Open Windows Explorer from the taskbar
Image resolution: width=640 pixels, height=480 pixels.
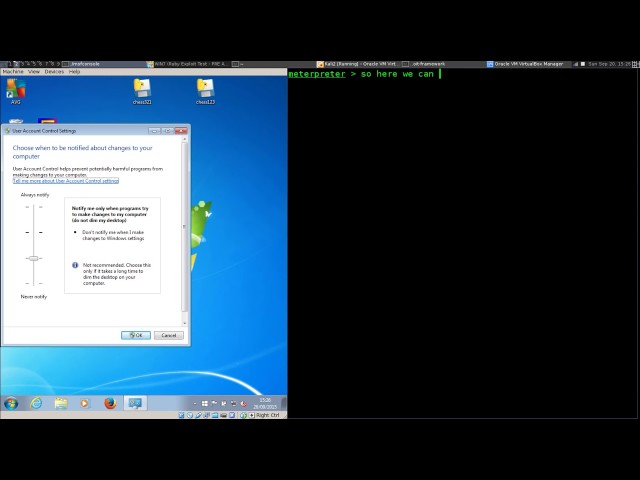click(x=61, y=404)
